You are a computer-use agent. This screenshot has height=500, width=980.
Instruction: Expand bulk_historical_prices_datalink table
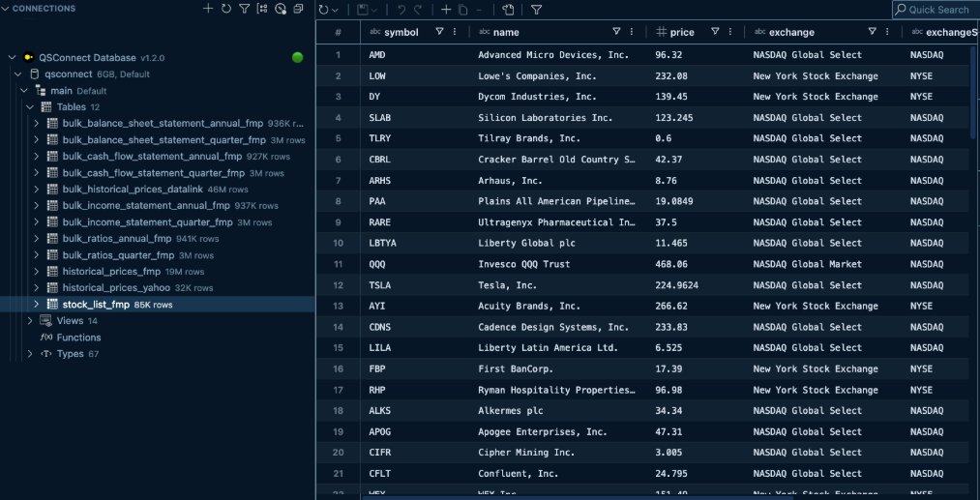[x=36, y=189]
